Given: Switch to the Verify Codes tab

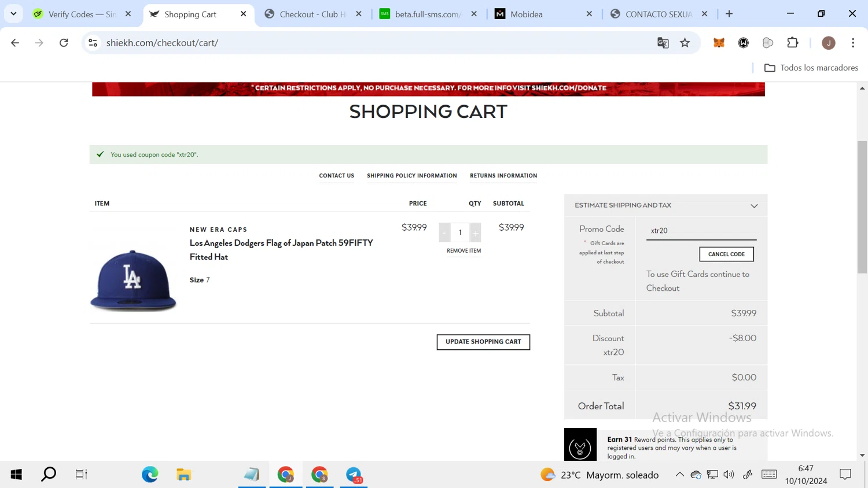Looking at the screenshot, I should pyautogui.click(x=82, y=14).
